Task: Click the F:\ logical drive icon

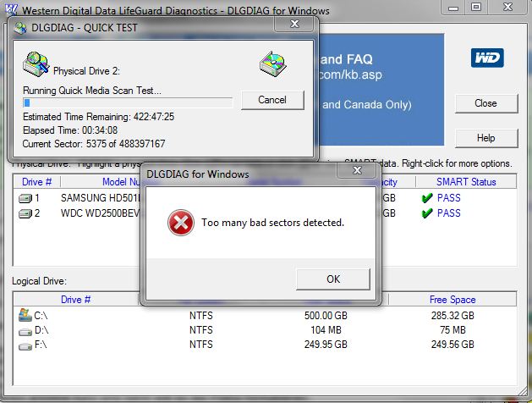Action: point(25,346)
